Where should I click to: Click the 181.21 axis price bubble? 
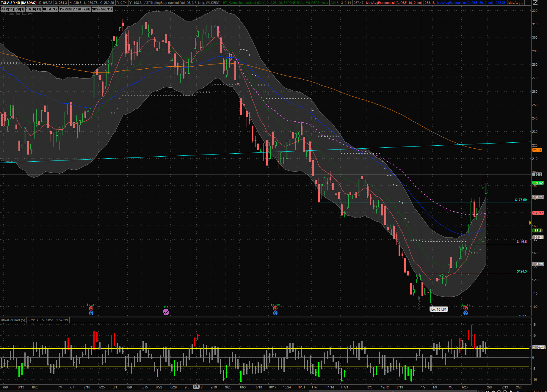538,197
